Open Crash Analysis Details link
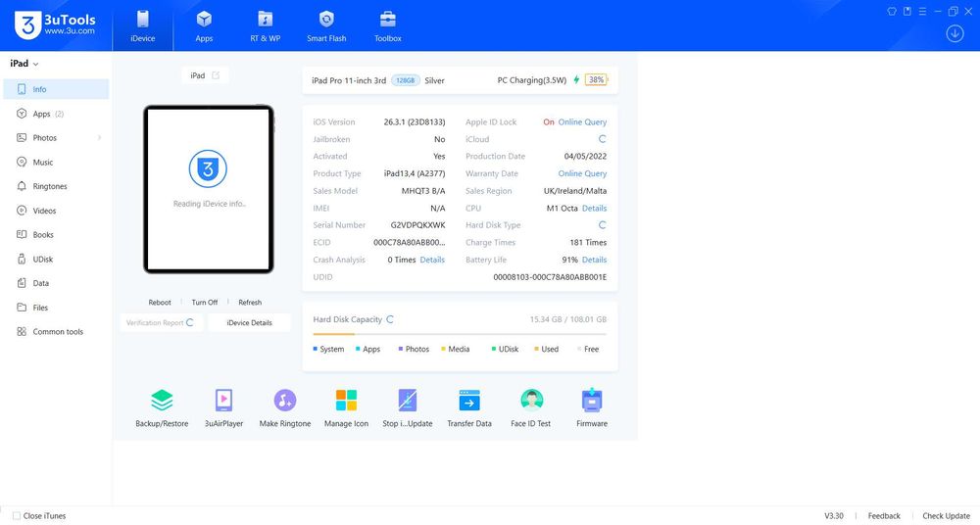Image resolution: width=980 pixels, height=525 pixels. pos(432,260)
